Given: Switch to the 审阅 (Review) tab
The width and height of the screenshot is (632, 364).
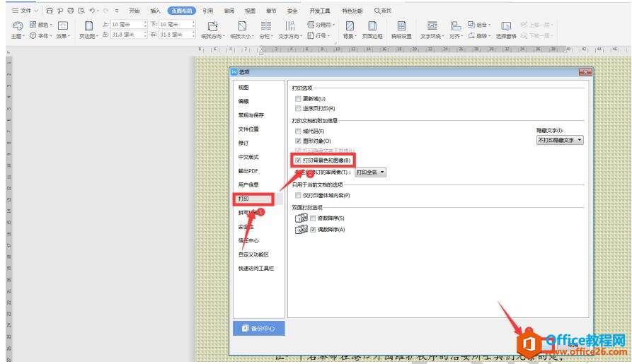Looking at the screenshot, I should pos(229,11).
